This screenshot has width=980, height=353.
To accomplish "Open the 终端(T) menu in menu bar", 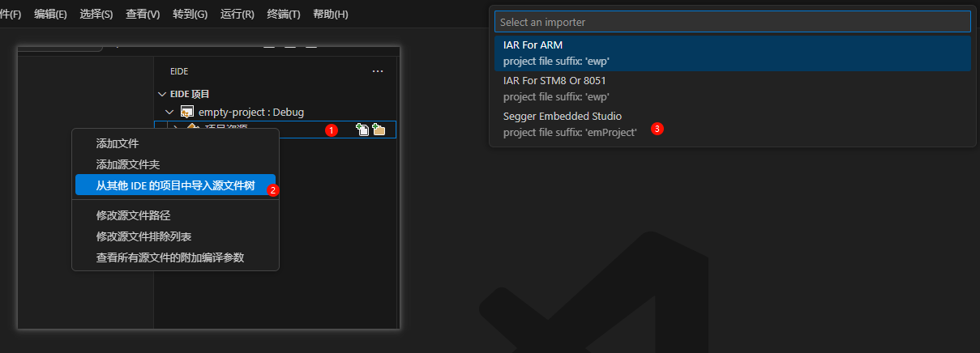I will click(x=284, y=15).
